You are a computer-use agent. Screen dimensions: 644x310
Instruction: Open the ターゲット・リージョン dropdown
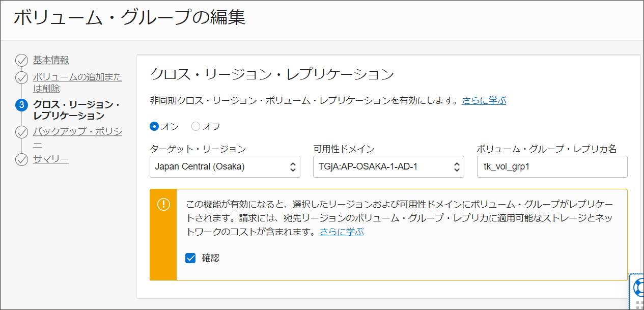[x=225, y=166]
